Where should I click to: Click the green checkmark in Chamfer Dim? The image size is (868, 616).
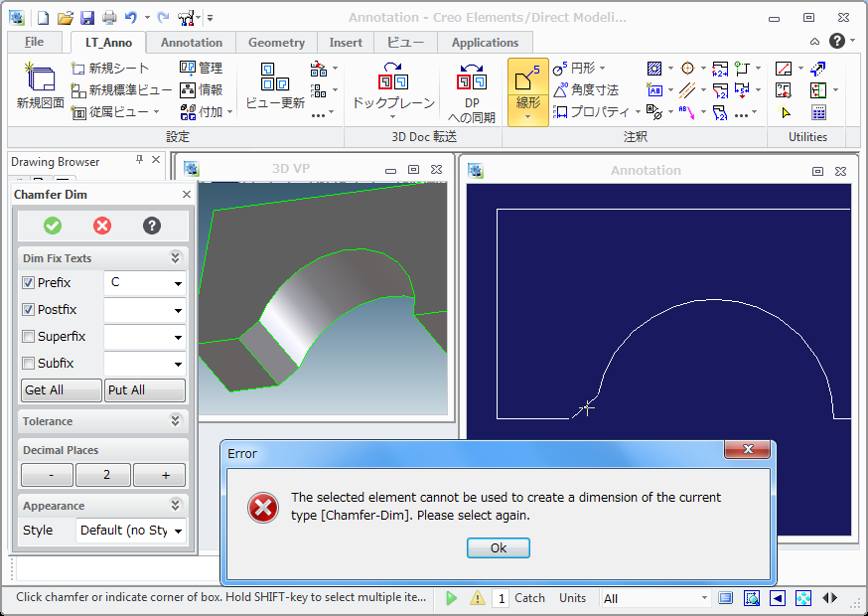click(x=53, y=226)
